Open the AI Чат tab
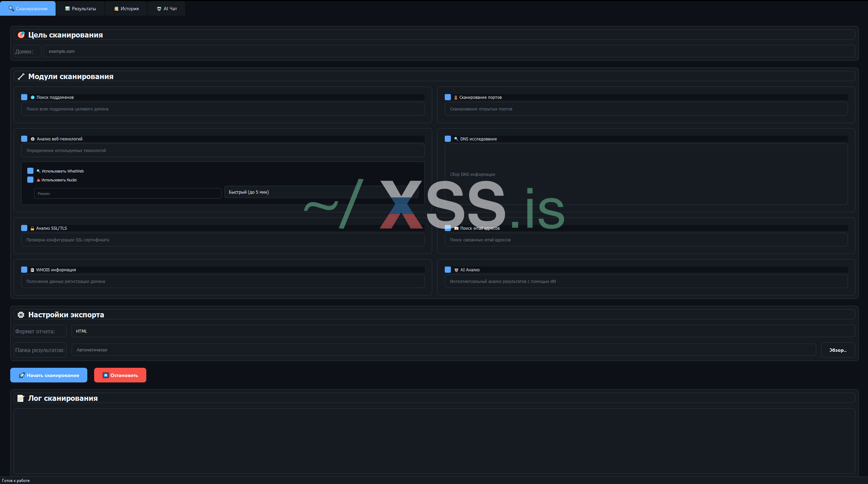 click(166, 9)
